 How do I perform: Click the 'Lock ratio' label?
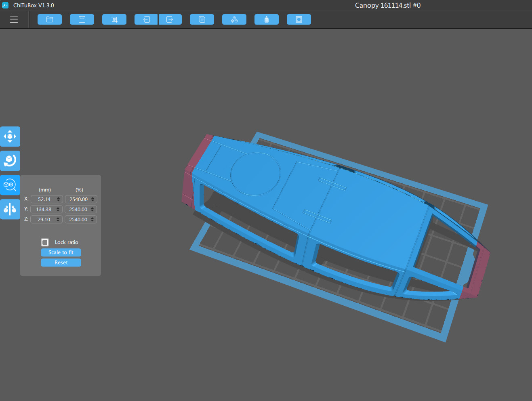[67, 242]
